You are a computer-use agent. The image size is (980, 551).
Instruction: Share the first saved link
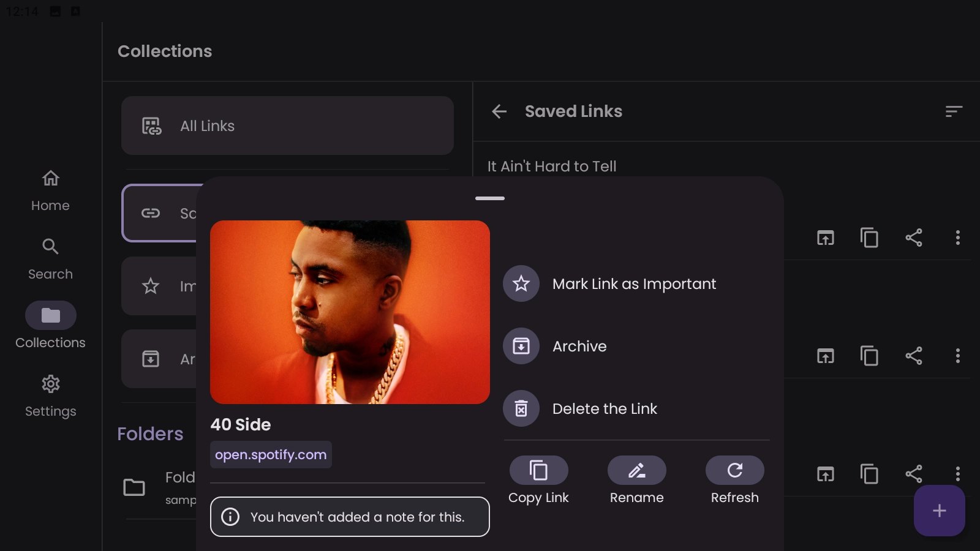click(x=913, y=238)
